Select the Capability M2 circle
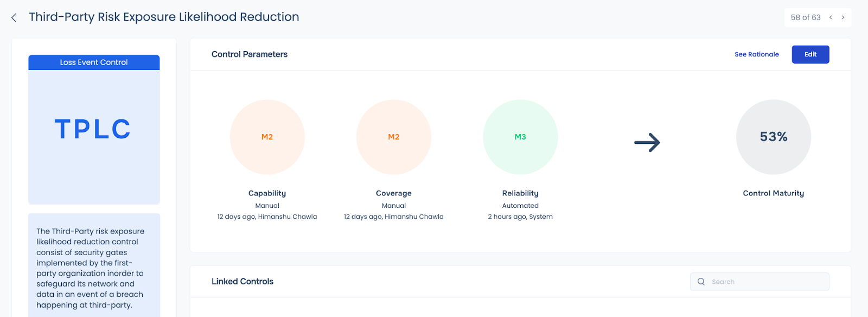The width and height of the screenshot is (868, 317). (x=267, y=137)
